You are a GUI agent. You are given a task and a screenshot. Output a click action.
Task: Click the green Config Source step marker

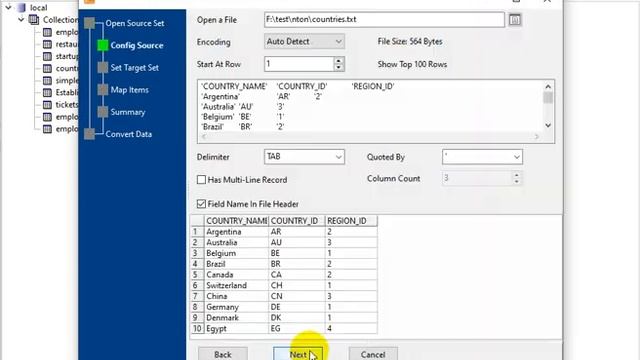[103, 45]
